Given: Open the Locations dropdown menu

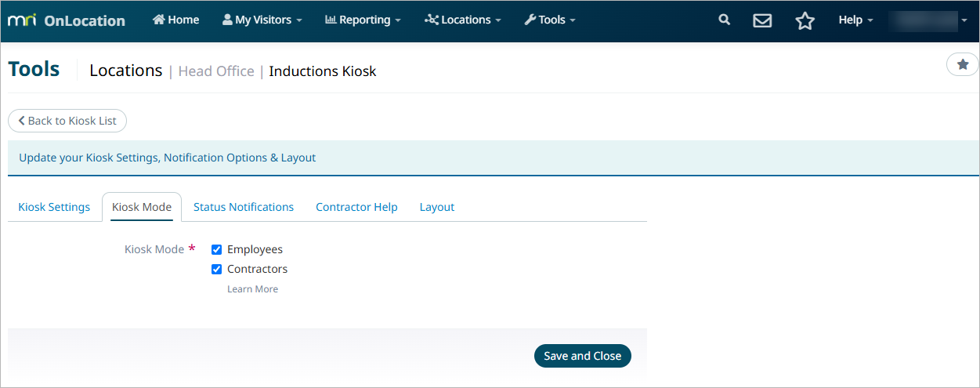Looking at the screenshot, I should [463, 20].
